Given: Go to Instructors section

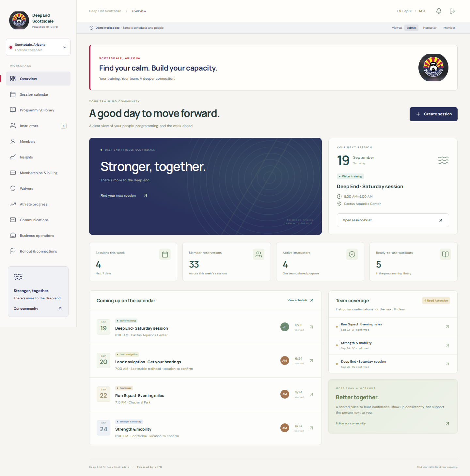Looking at the screenshot, I should tap(38, 126).
